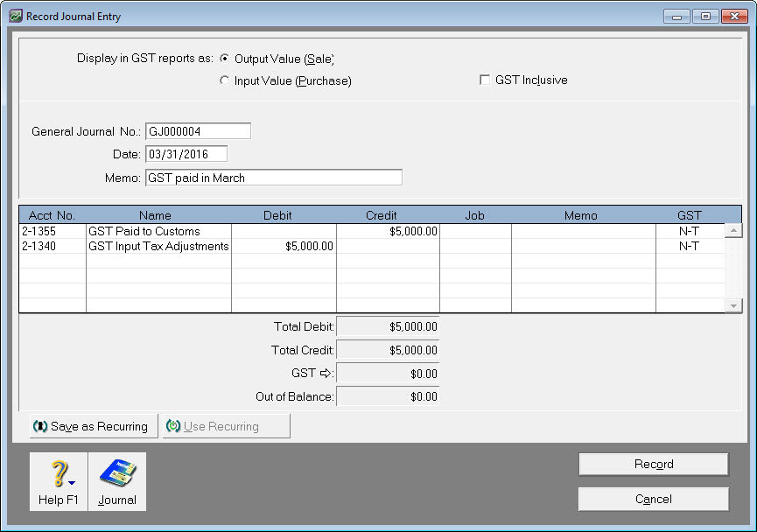Viewport: 757px width, 532px height.
Task: Open Help F1 question mark icon
Action: [56, 474]
